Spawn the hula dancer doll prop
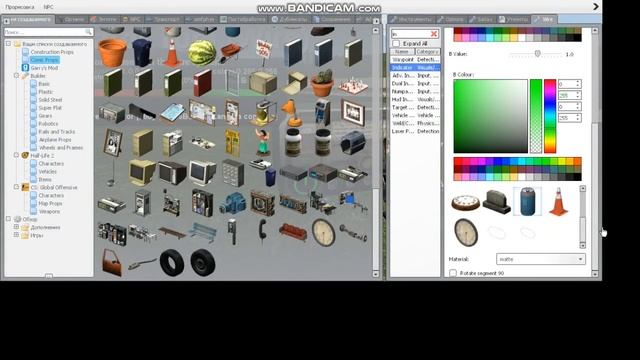This screenshot has height=360, width=640. click(262, 142)
